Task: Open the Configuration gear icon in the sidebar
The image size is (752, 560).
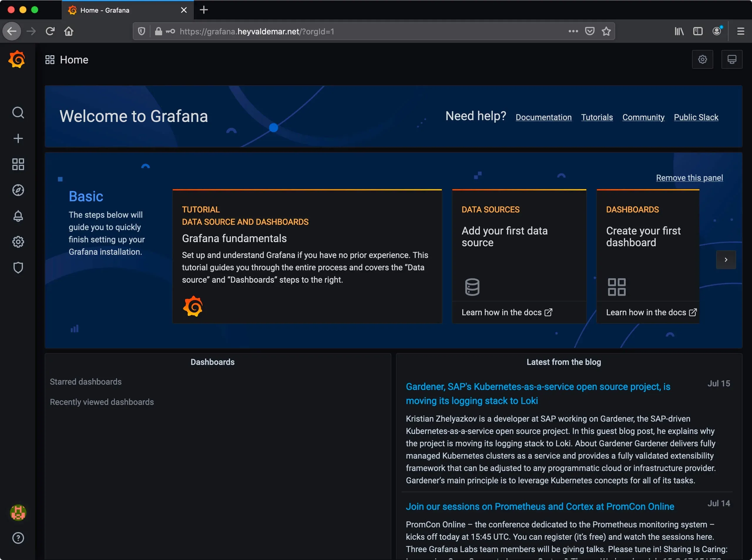Action: tap(18, 242)
